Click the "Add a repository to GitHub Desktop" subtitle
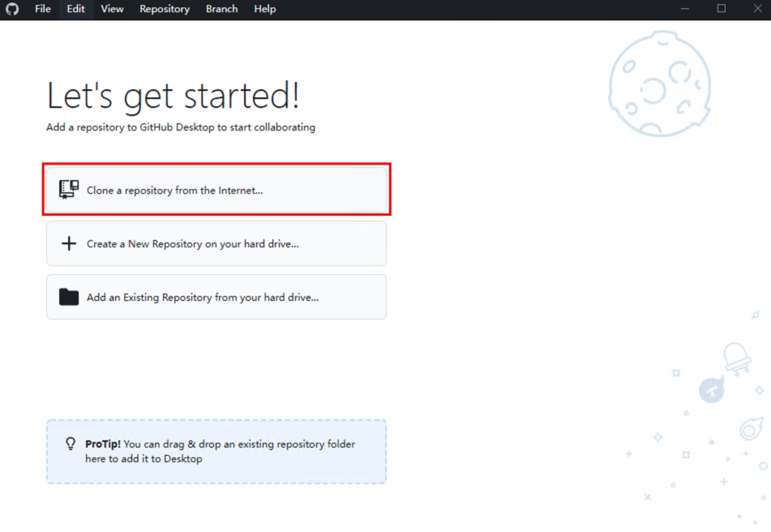 [x=181, y=127]
